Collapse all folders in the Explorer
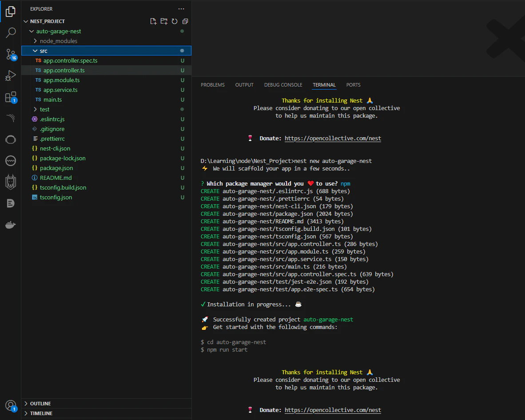Screen dimensions: 525x420 pyautogui.click(x=185, y=21)
